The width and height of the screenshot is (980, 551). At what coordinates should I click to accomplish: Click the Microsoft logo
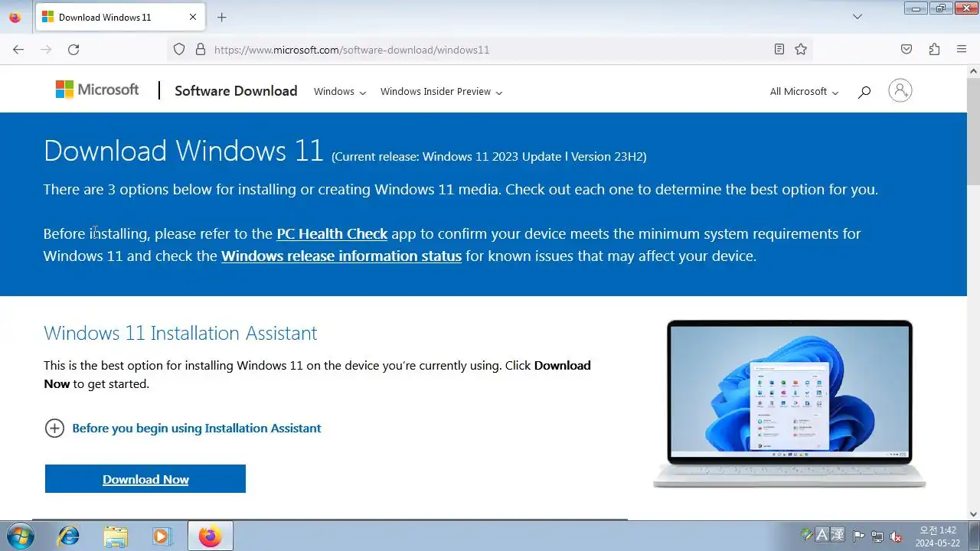(97, 90)
